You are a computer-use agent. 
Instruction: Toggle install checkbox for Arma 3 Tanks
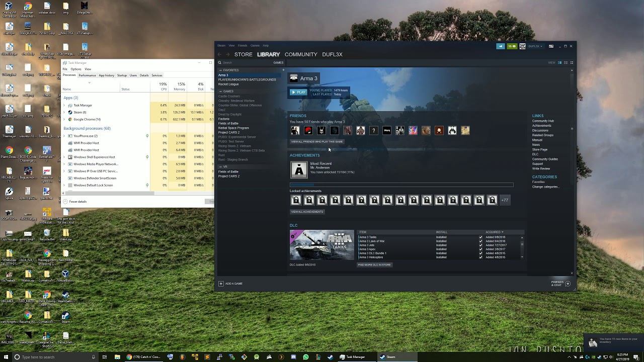pos(480,237)
